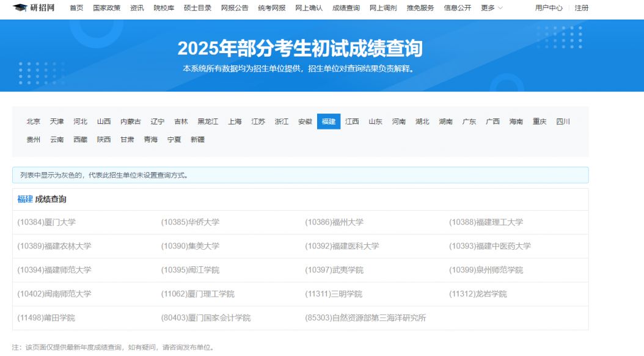Click the 注册 link

(x=582, y=8)
